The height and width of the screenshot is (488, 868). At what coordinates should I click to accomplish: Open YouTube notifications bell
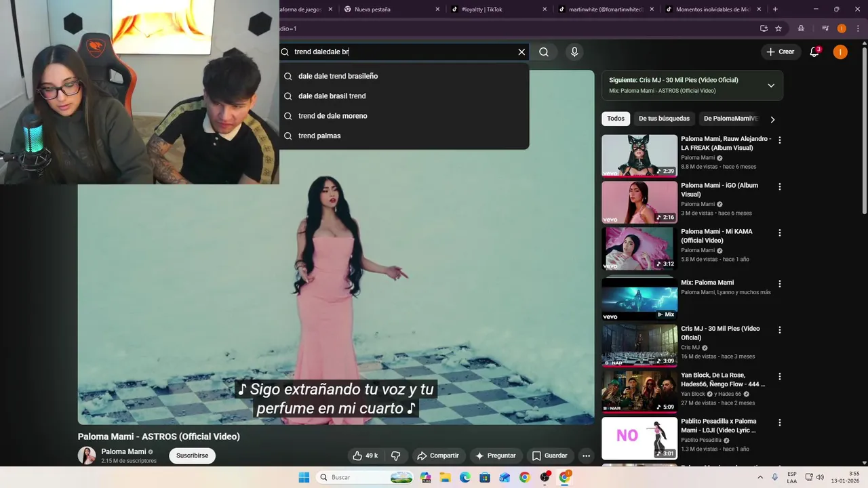coord(814,52)
